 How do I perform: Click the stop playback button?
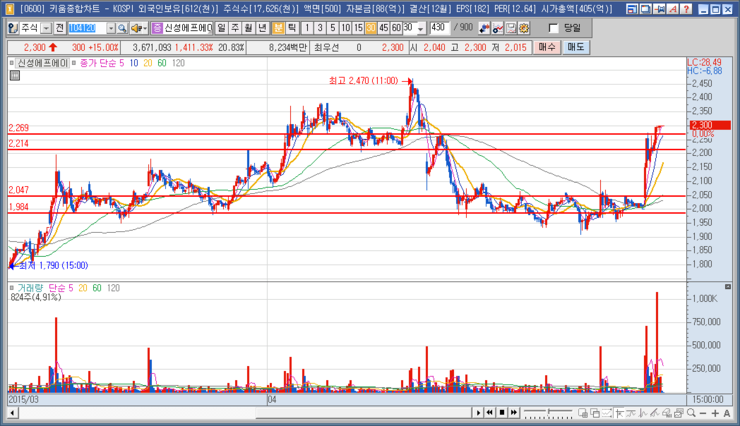[502, 413]
